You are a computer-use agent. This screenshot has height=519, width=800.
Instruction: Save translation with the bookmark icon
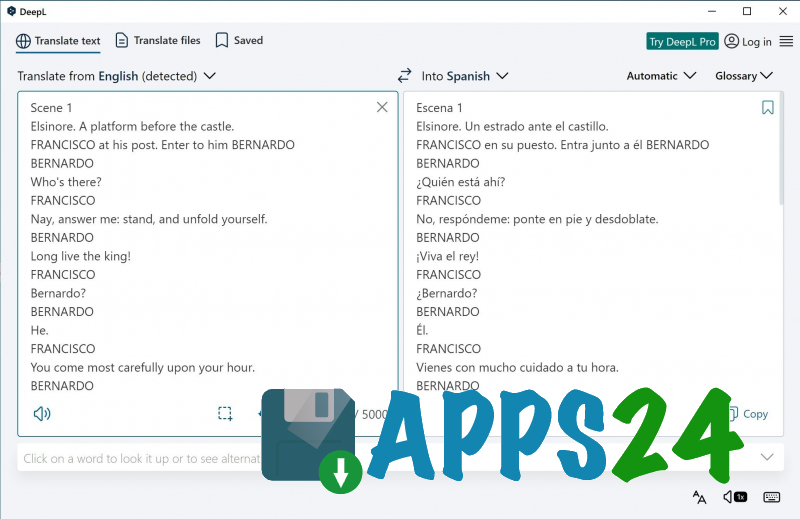click(767, 108)
